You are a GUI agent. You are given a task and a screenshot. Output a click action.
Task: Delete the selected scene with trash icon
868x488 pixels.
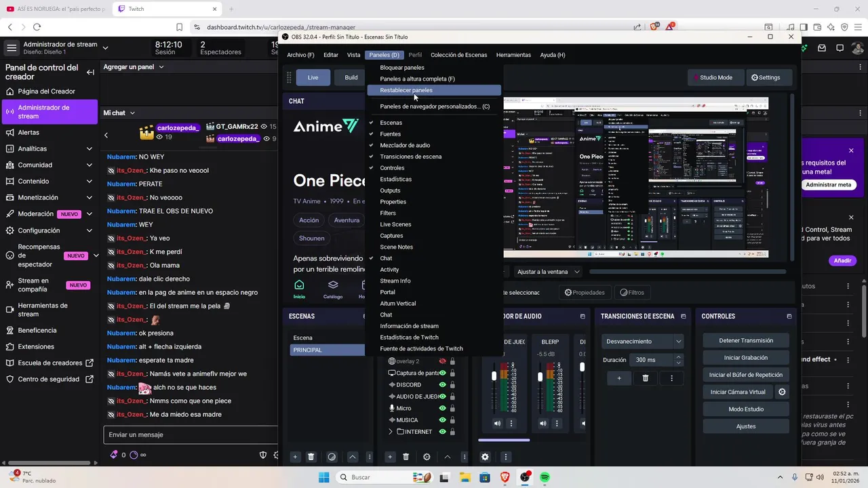[311, 457]
